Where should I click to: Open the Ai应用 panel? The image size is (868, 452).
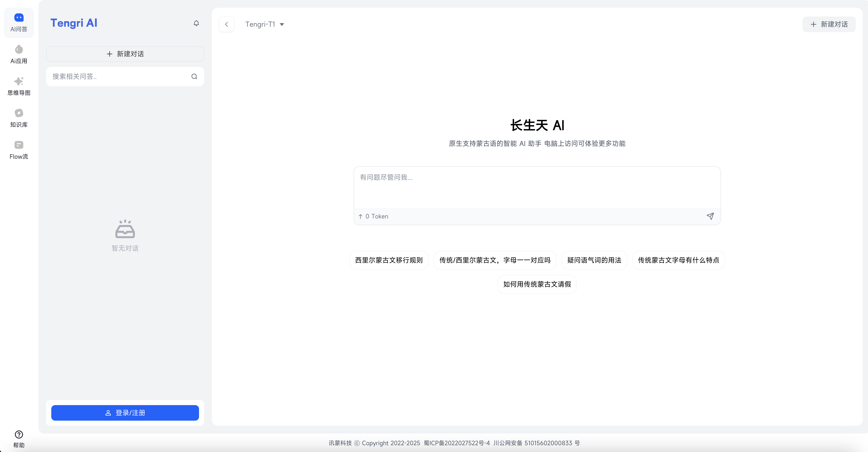pos(18,54)
